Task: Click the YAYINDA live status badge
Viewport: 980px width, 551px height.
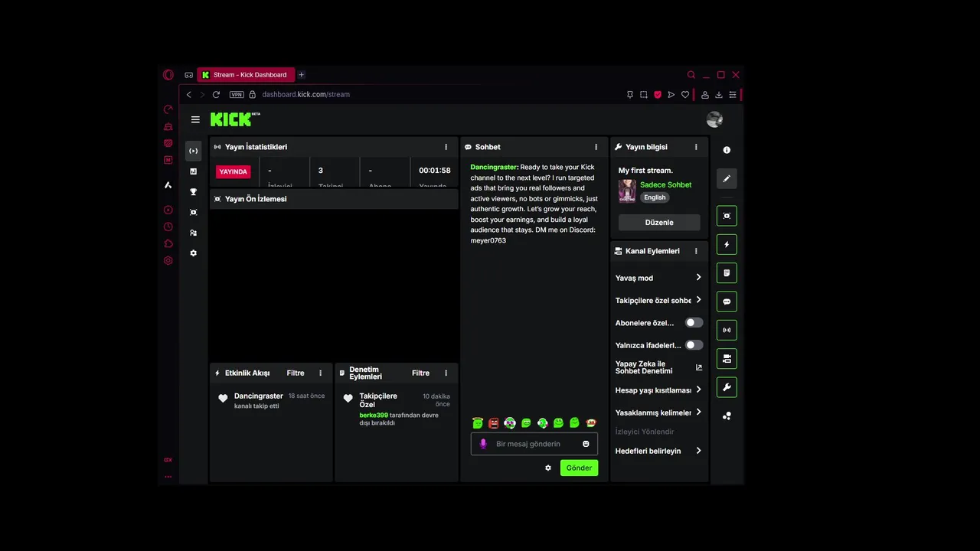Action: pos(234,172)
